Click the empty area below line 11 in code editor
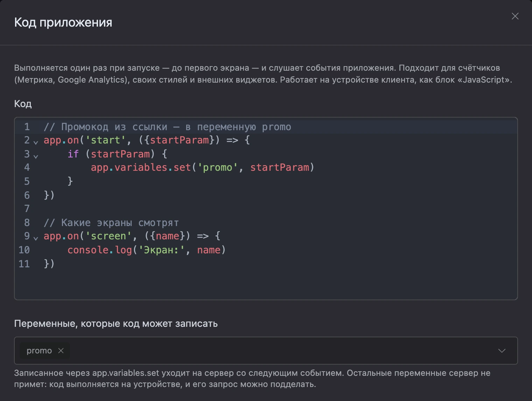The height and width of the screenshot is (401, 532). tap(266, 284)
